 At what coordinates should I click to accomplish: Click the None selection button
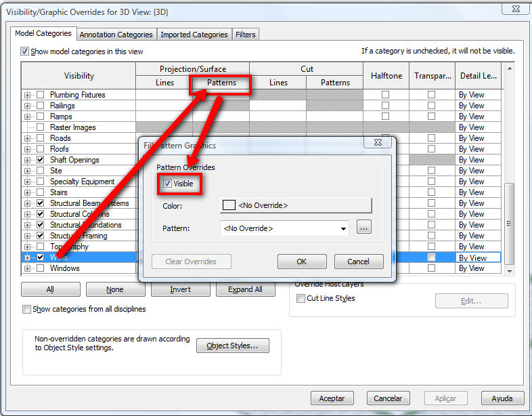tap(115, 289)
